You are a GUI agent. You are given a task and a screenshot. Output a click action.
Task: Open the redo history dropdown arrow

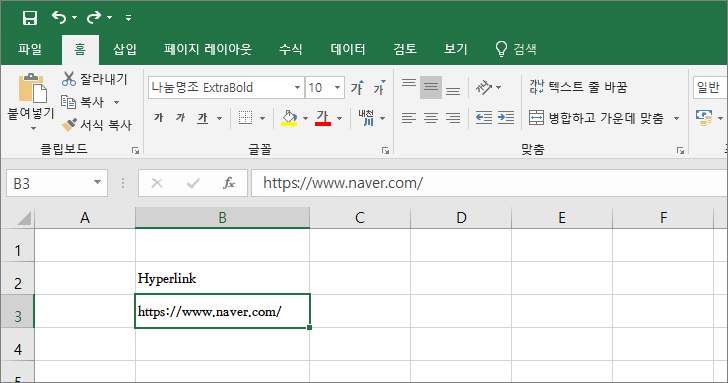click(110, 18)
